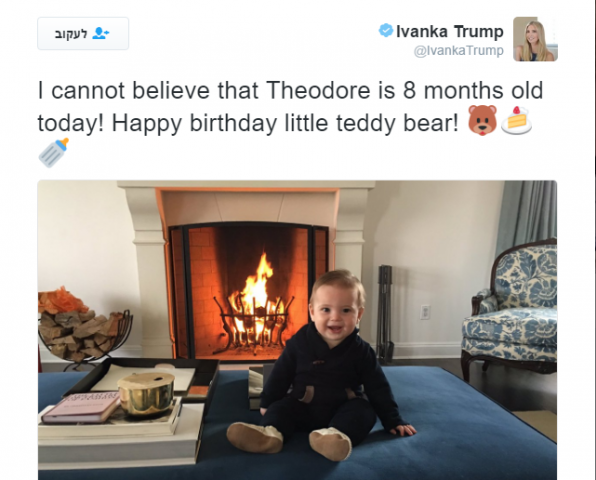Click the gold bowl on the books
The image size is (596, 480).
click(146, 394)
